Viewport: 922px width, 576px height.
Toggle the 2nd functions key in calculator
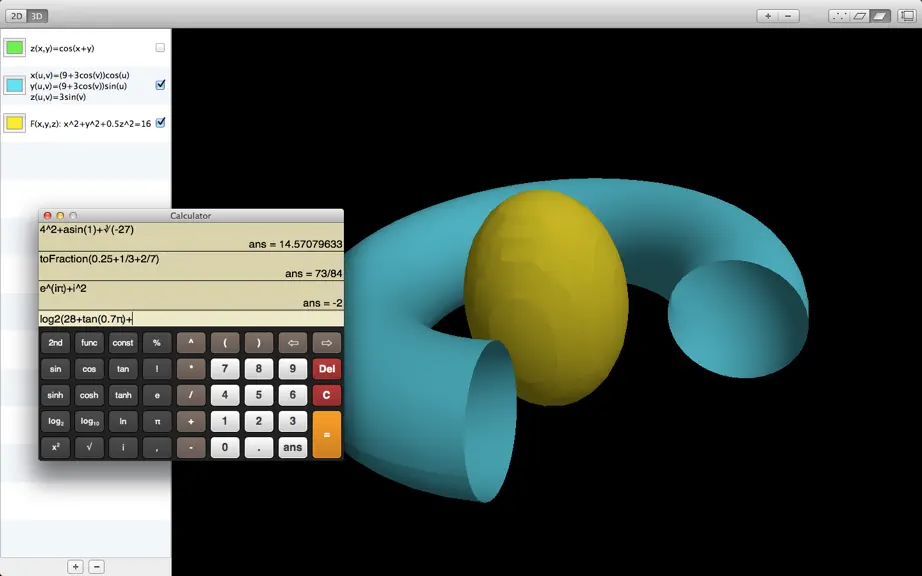[x=55, y=343]
